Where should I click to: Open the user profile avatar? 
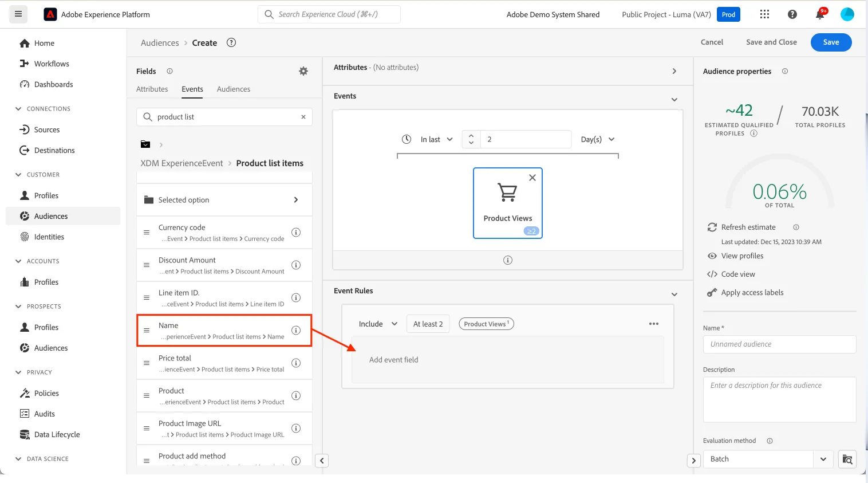pos(847,14)
